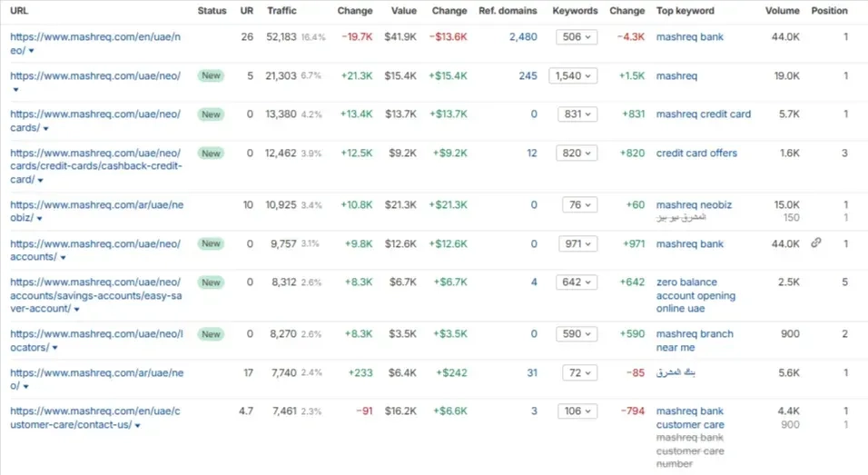Expand URL arrow for customer-care/contact-us row
The height and width of the screenshot is (475, 868).
pos(138,426)
